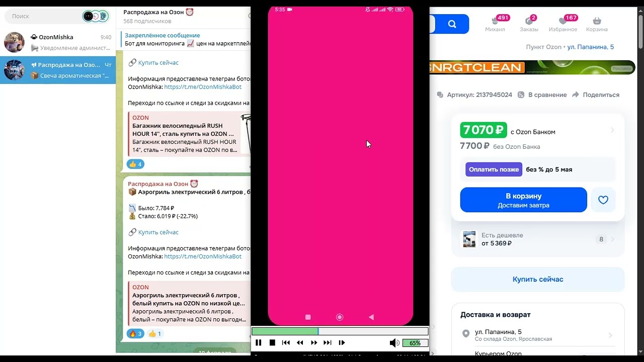Select the Распродажа на Озон chat in sidebar
The height and width of the screenshot is (362, 644).
[58, 70]
